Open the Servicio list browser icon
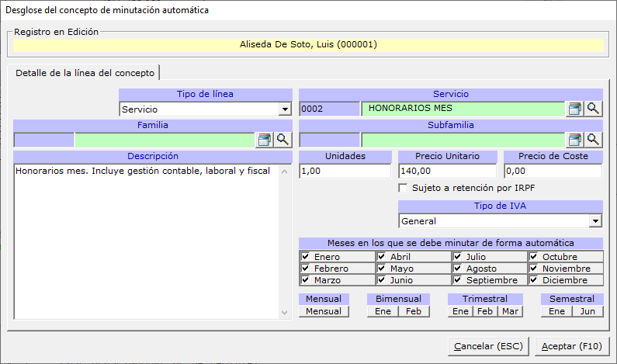The height and width of the screenshot is (364, 617). click(574, 109)
